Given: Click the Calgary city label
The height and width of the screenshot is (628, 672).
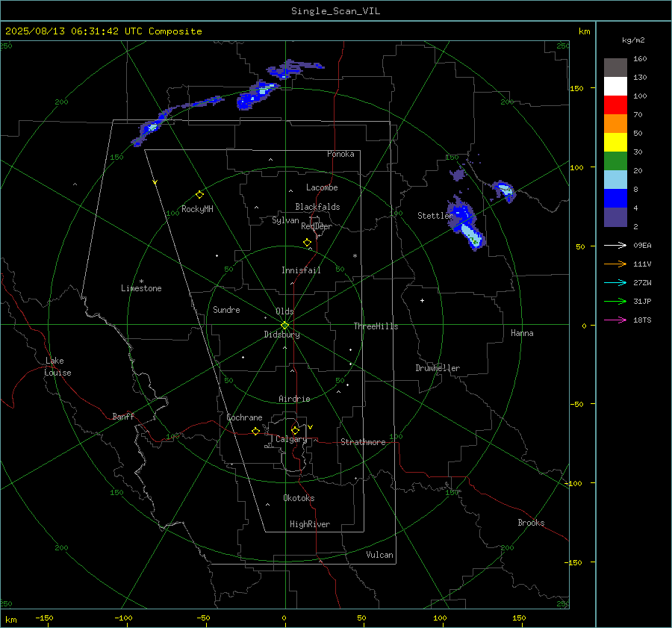Looking at the screenshot, I should point(291,439).
